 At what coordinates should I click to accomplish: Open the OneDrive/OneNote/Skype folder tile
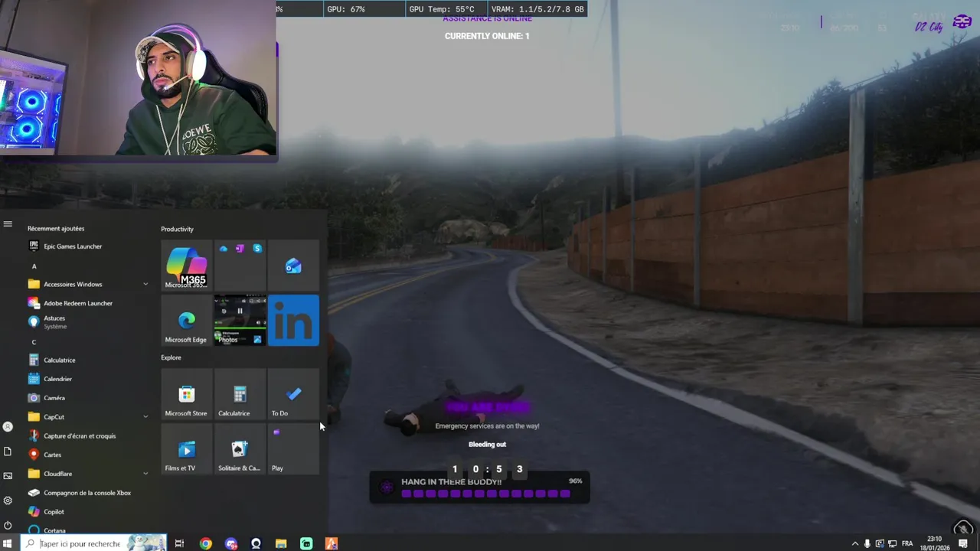tap(240, 266)
